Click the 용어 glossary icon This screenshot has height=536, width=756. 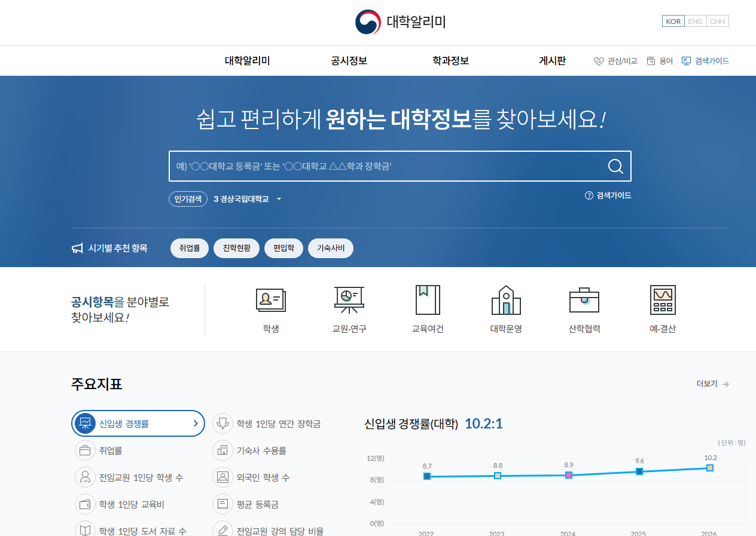pos(651,61)
